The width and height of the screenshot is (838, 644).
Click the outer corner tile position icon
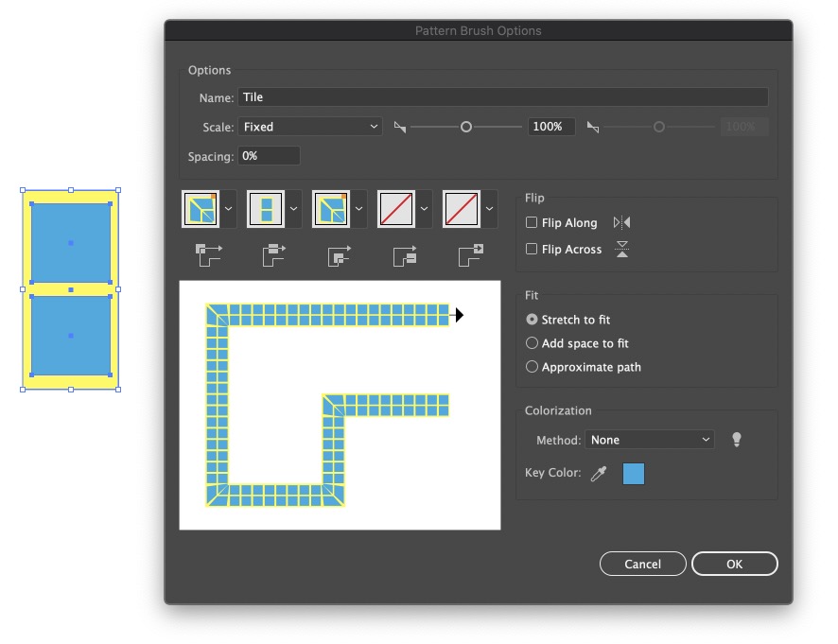(208, 255)
